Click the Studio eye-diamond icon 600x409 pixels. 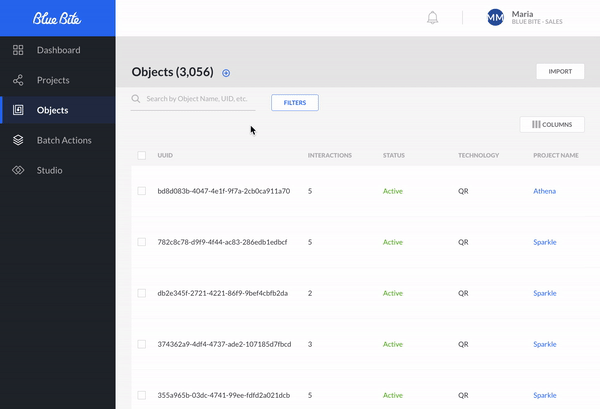pos(18,170)
